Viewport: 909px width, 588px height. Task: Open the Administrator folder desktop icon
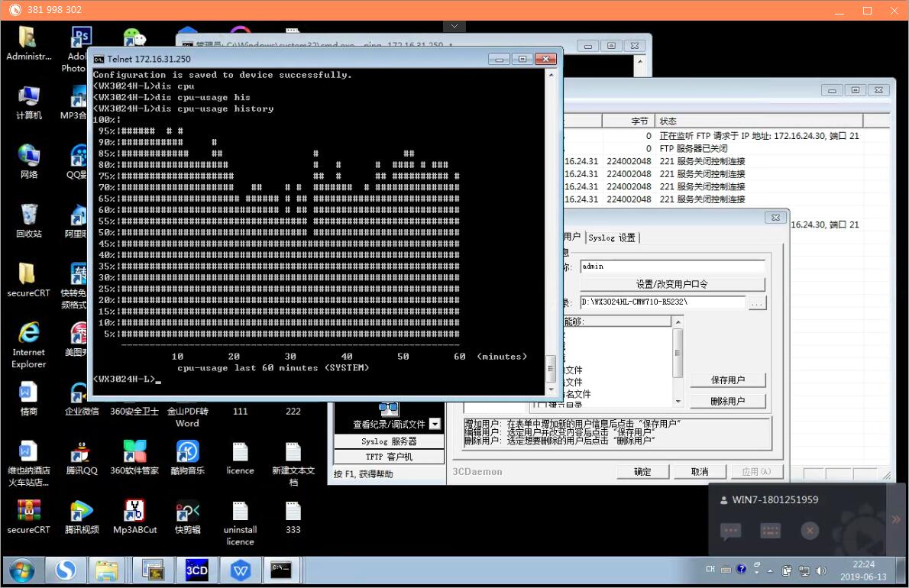[x=27, y=44]
